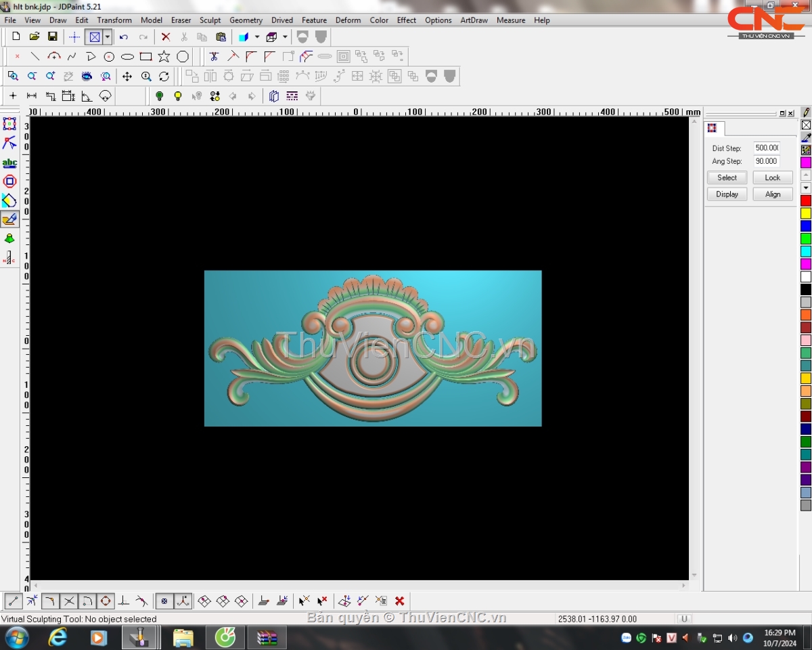Image resolution: width=812 pixels, height=650 pixels.
Task: Open dropdown arrow next to boxed X button
Action: point(107,37)
